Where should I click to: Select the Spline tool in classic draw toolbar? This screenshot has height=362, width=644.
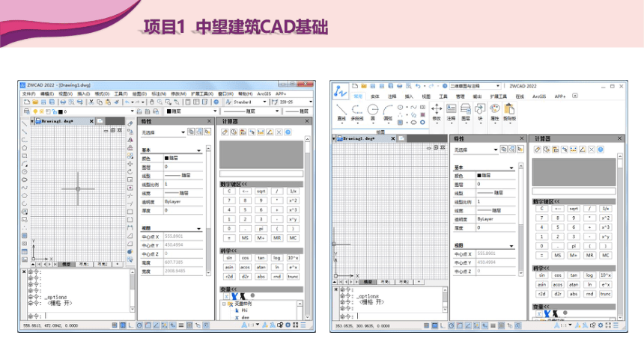click(x=25, y=188)
